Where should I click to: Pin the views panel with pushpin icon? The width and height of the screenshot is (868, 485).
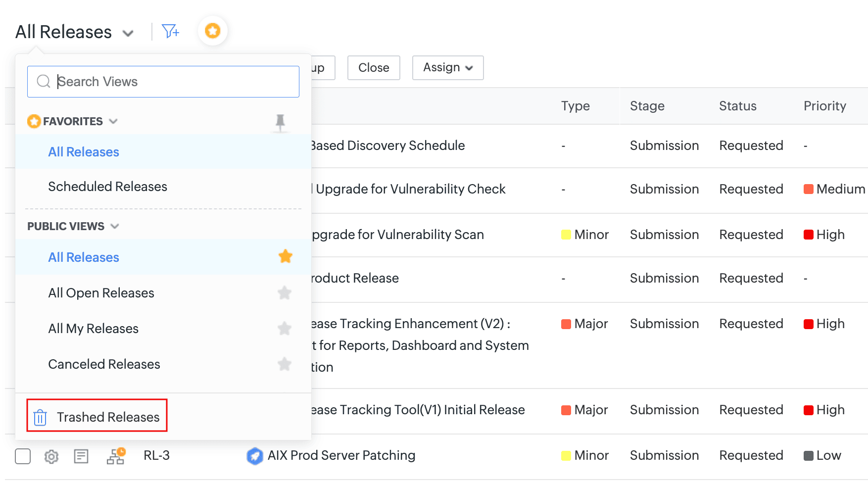pos(280,122)
